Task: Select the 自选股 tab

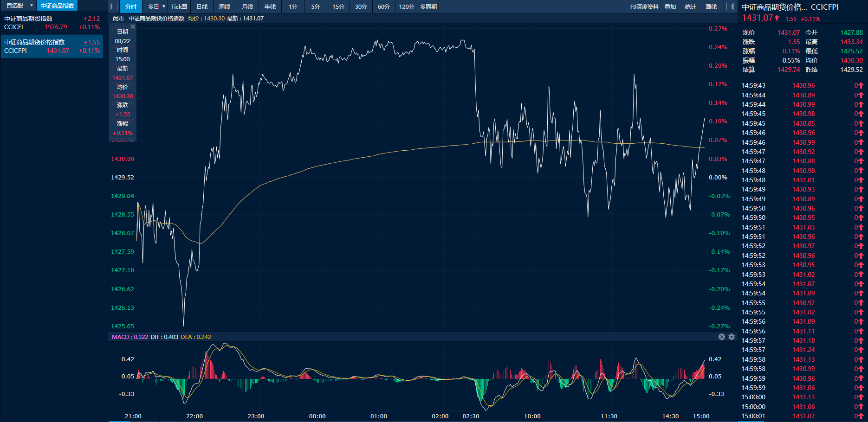Action: coord(15,6)
